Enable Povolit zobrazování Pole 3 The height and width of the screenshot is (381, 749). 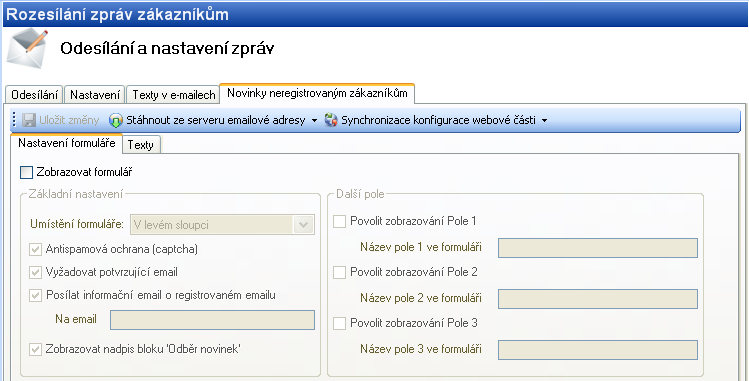tap(339, 323)
